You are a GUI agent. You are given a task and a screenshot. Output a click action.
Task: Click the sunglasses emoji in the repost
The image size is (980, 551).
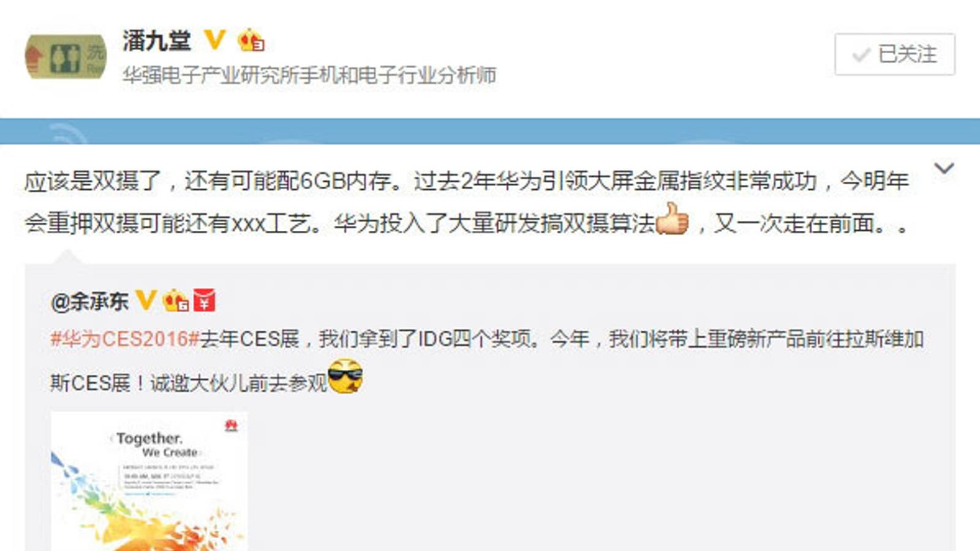point(345,376)
